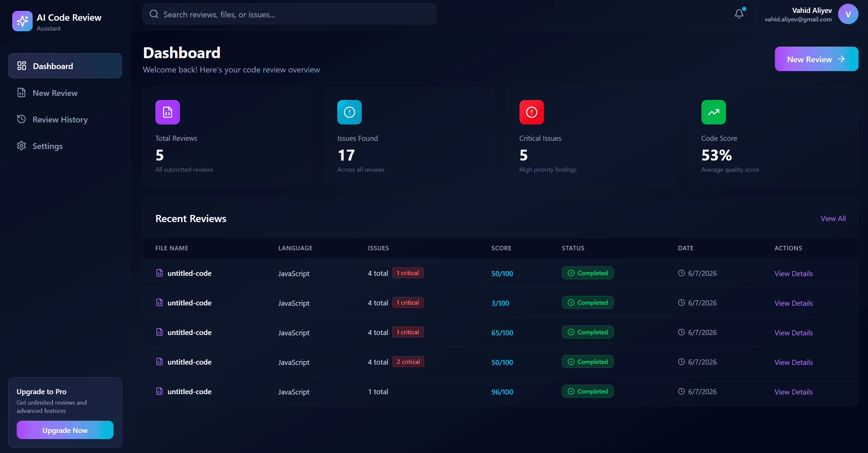Click the 65/100 score
The height and width of the screenshot is (453, 868).
click(502, 333)
